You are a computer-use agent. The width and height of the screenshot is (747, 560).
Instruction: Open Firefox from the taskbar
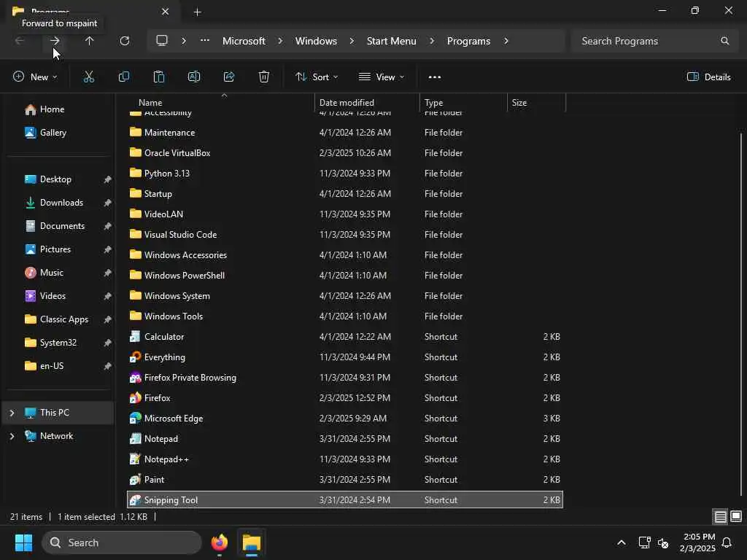tap(219, 542)
